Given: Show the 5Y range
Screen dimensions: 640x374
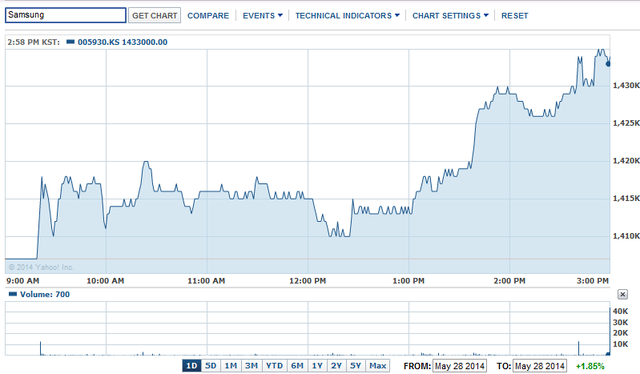Looking at the screenshot, I should pyautogui.click(x=356, y=366).
